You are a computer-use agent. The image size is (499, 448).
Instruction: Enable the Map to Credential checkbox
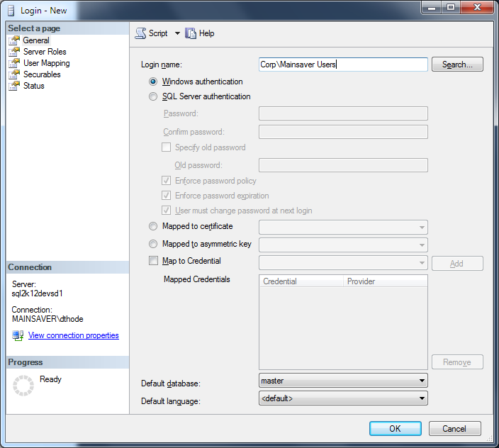pyautogui.click(x=153, y=261)
